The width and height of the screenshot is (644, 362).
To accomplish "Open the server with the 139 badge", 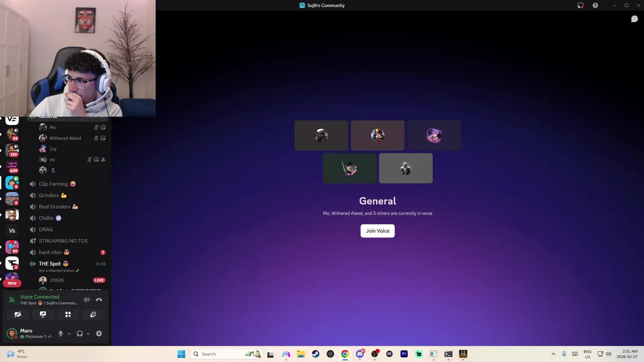I will point(12,150).
